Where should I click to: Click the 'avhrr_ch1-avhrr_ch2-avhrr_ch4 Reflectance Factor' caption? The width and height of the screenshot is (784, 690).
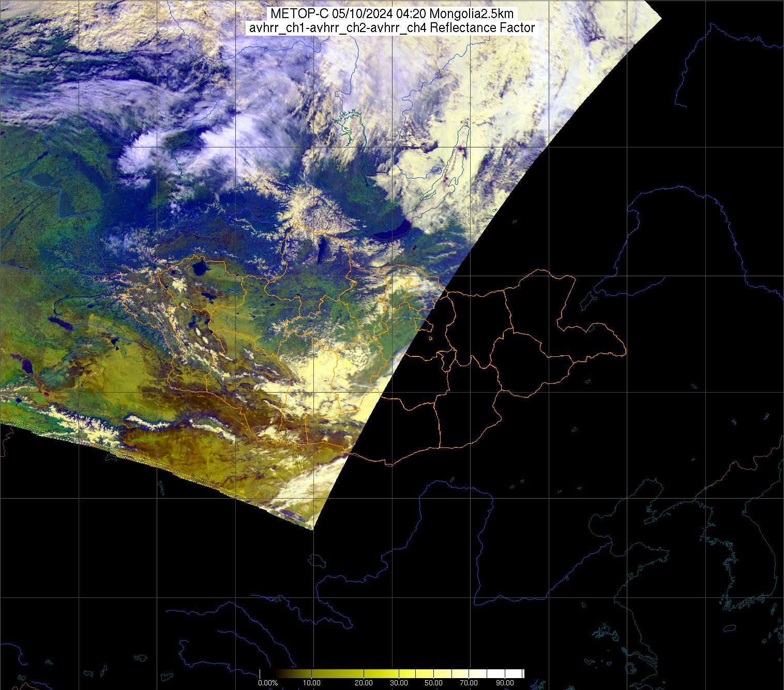coord(391,28)
